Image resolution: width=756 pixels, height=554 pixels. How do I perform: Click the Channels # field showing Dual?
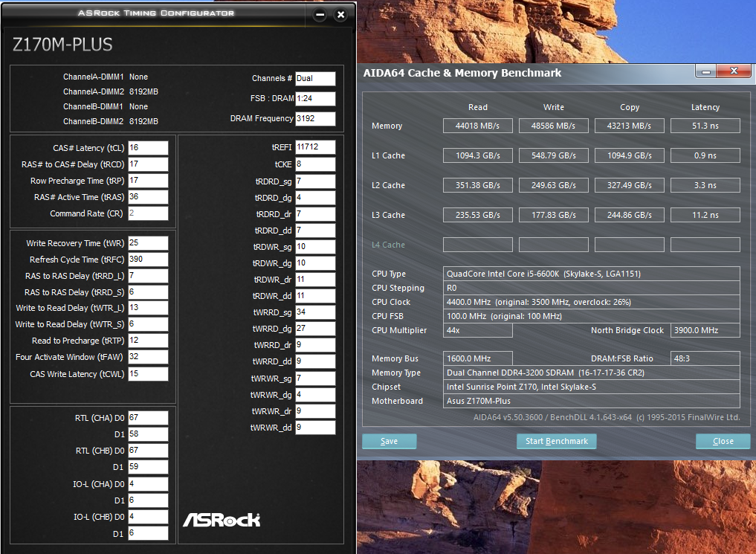(315, 79)
